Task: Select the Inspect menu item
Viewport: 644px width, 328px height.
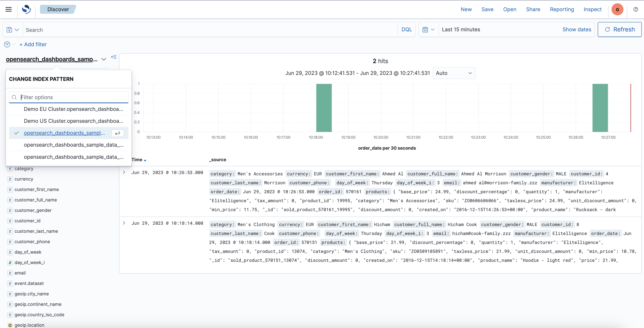Action: click(x=592, y=9)
